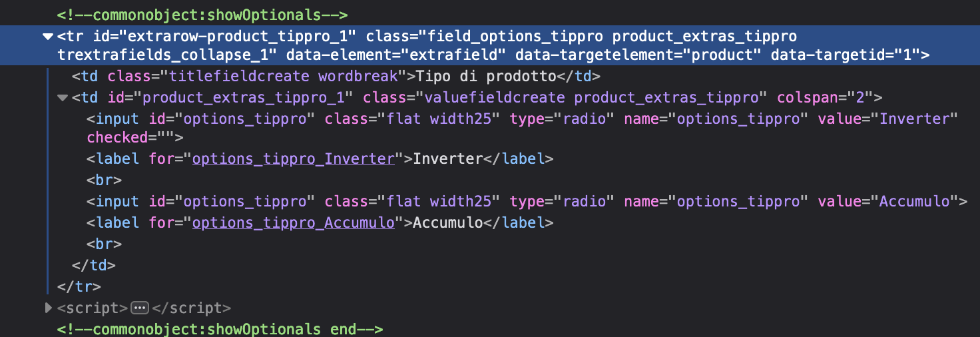This screenshot has height=337, width=980.
Task: Click the trextrafields_collapse_1 class name
Action: [162, 55]
